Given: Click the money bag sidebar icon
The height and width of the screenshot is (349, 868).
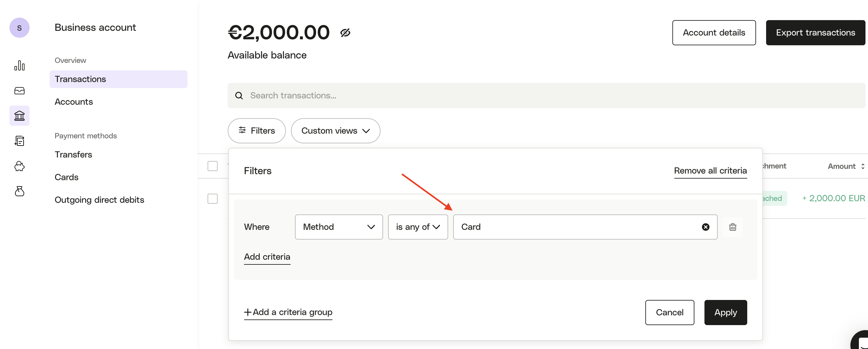Looking at the screenshot, I should click(19, 191).
